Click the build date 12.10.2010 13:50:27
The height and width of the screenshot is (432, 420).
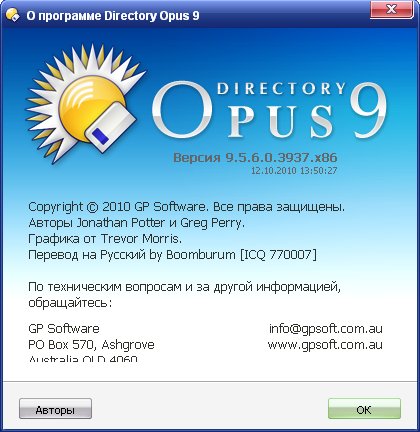coord(294,171)
